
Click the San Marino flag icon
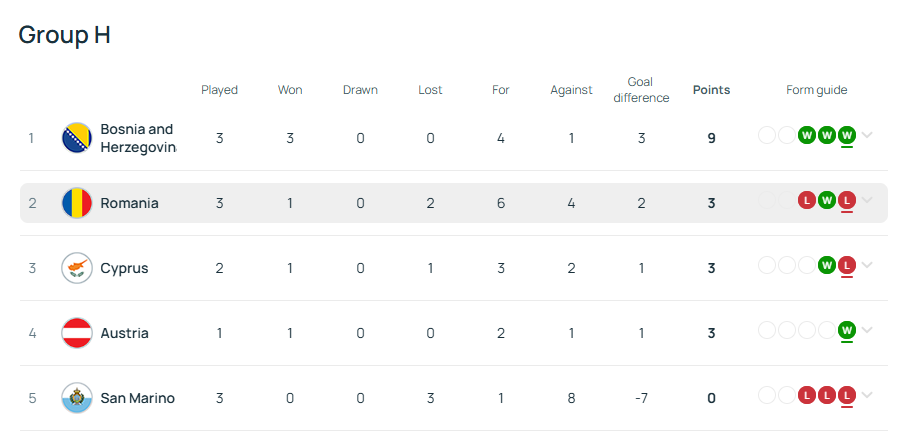(77, 398)
